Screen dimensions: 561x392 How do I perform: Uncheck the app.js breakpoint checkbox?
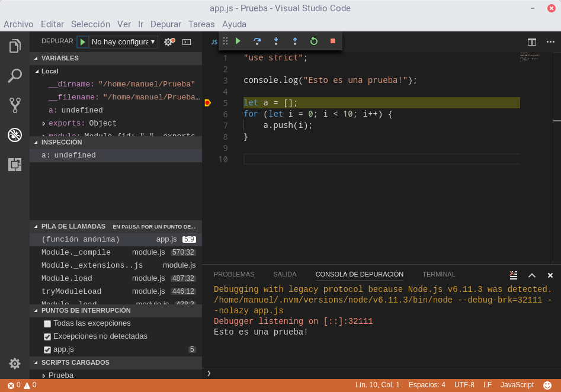[x=47, y=350]
